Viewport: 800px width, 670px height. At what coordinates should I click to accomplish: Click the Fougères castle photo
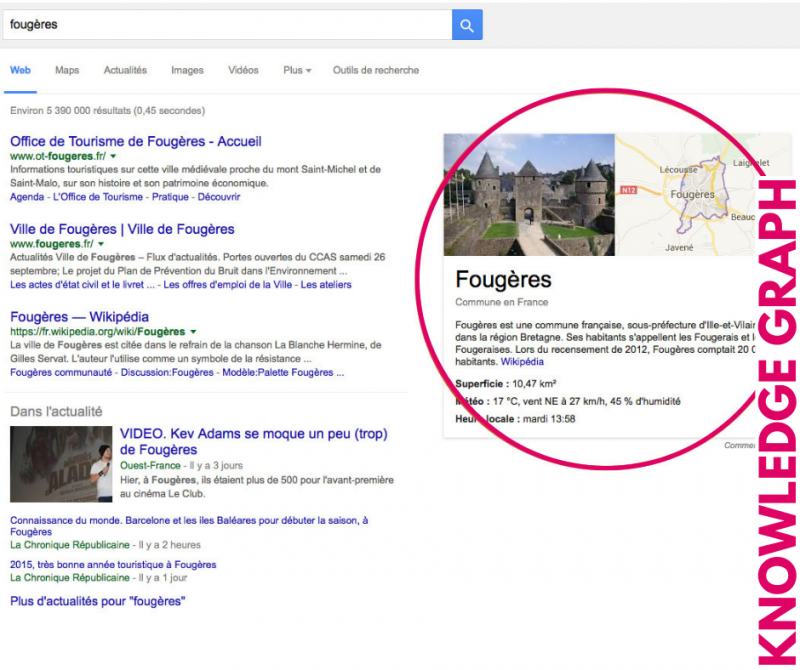click(529, 194)
